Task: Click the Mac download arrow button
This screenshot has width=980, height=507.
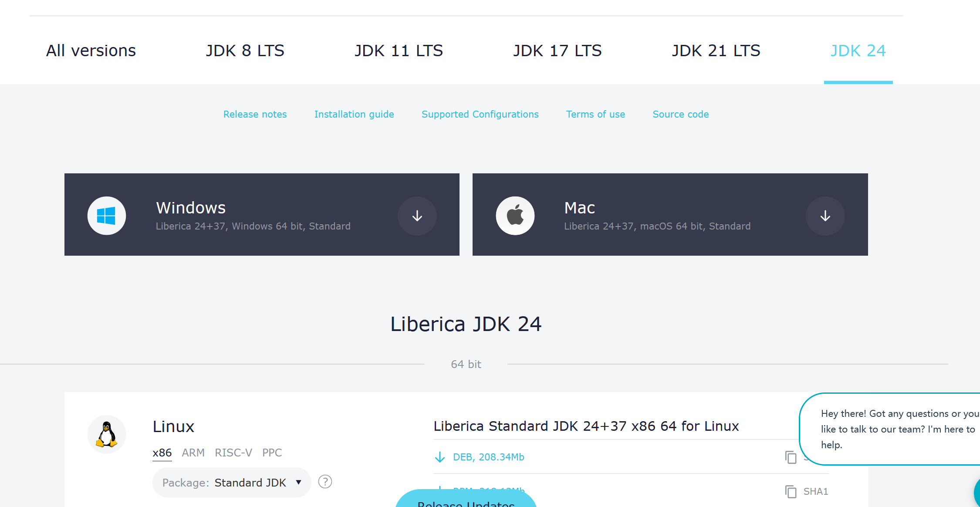Action: pyautogui.click(x=825, y=216)
